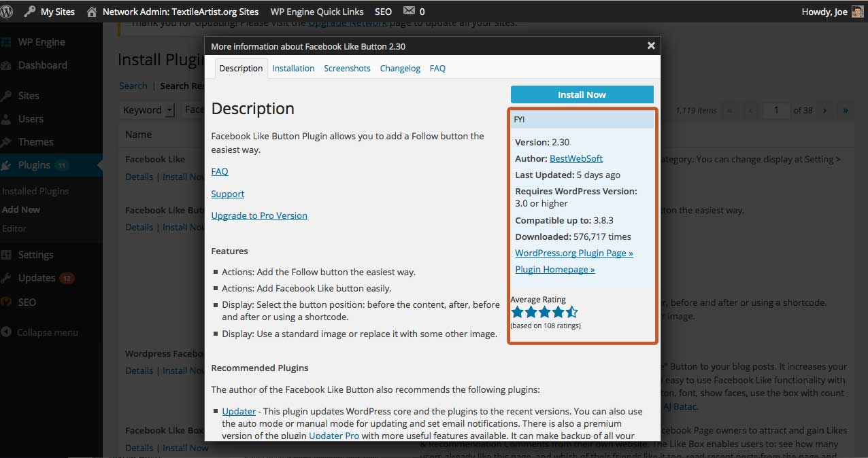Open the SEO admin bar menu

pyautogui.click(x=383, y=12)
